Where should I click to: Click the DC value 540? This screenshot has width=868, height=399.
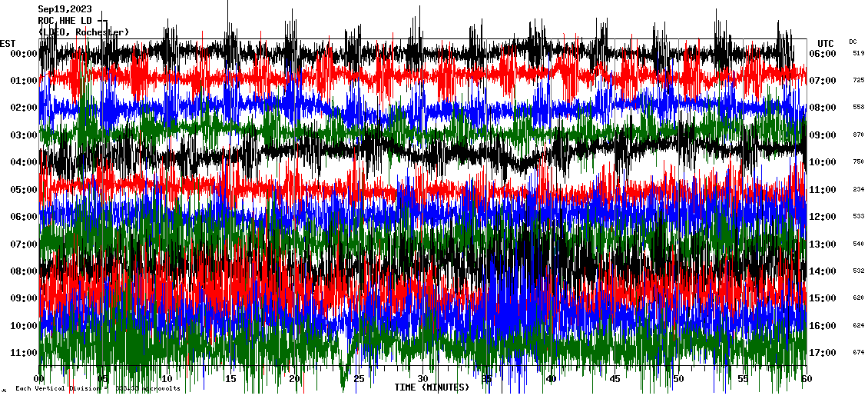(x=859, y=244)
